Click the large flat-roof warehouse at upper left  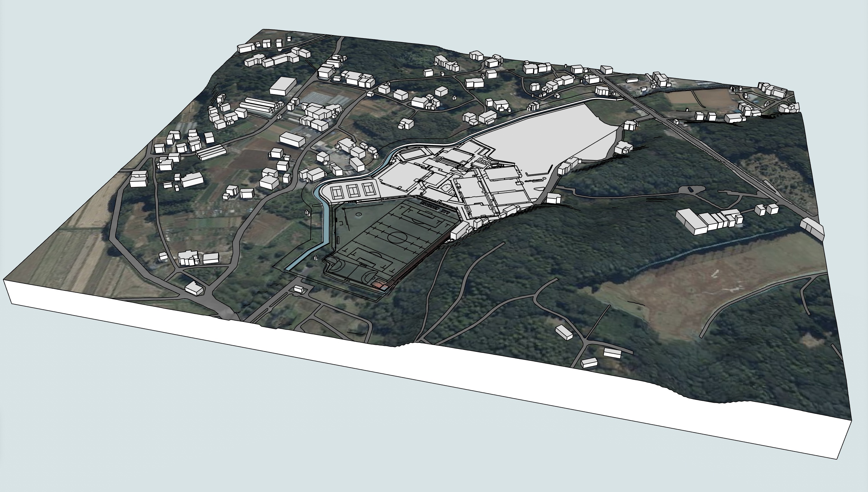click(x=283, y=86)
